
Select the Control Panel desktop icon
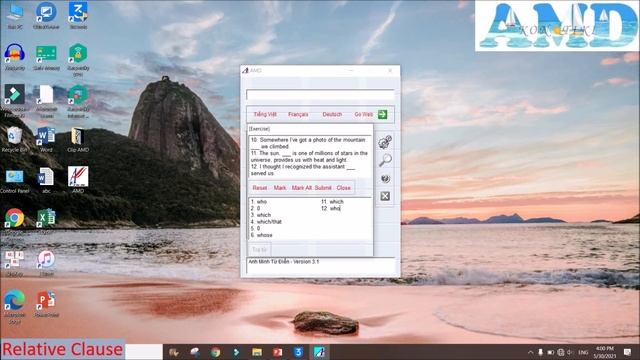tap(15, 181)
